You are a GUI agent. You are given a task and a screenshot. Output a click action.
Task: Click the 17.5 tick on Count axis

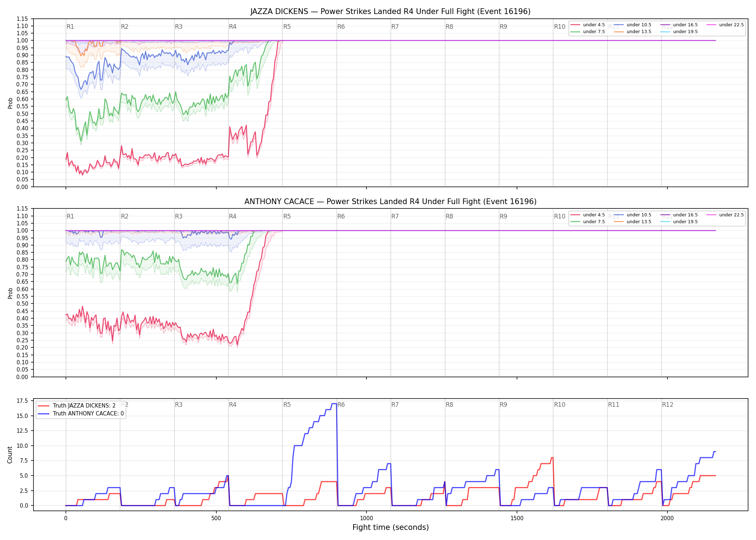(22, 401)
